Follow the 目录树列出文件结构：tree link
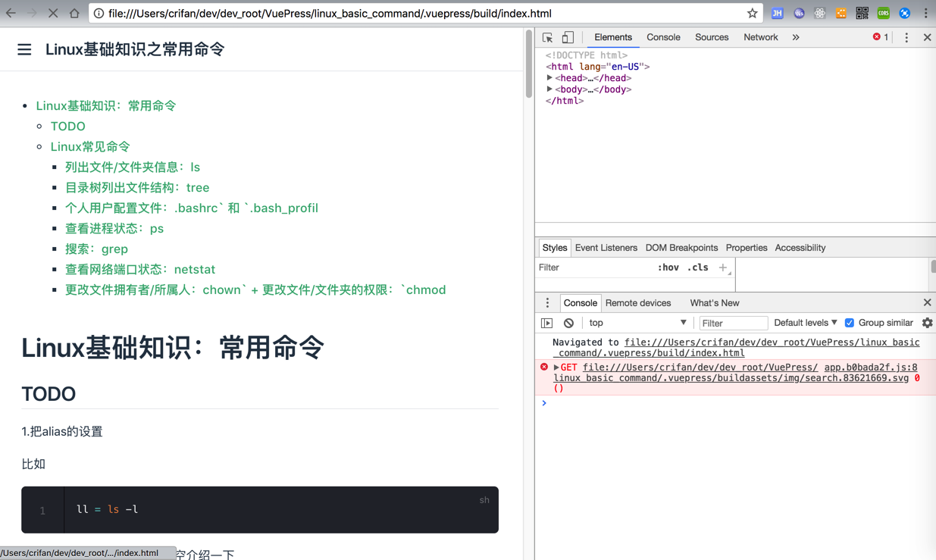The height and width of the screenshot is (560, 936). (x=137, y=188)
